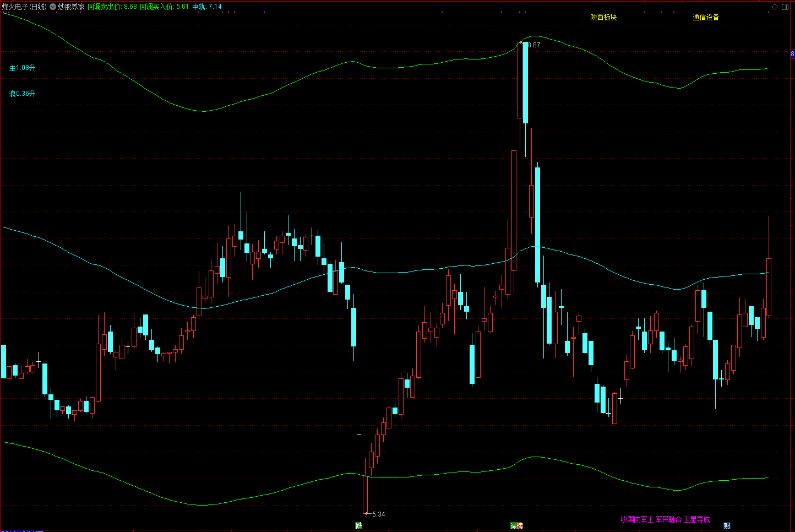Click the 财 marker on the time axis
This screenshot has width=795, height=532.
point(727,526)
